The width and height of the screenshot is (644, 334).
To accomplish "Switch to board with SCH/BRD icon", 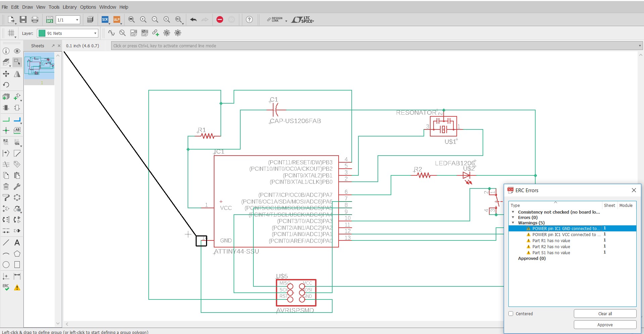I will click(x=50, y=19).
